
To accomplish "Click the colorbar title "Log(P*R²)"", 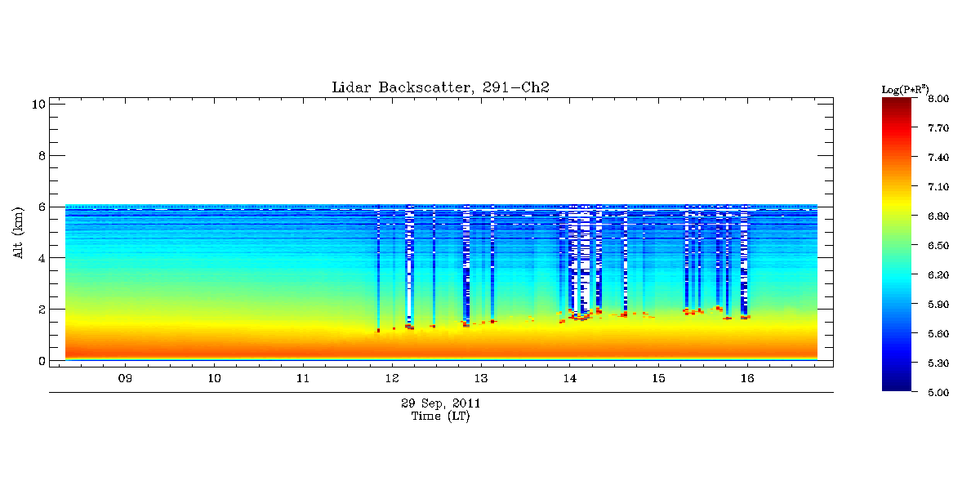I will (x=905, y=88).
